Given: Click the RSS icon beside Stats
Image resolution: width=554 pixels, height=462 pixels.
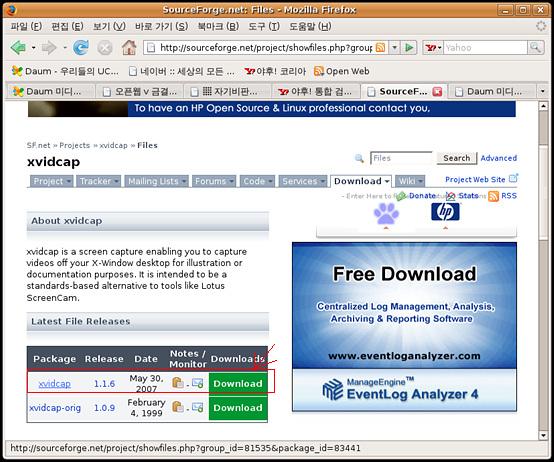Looking at the screenshot, I should coord(493,196).
